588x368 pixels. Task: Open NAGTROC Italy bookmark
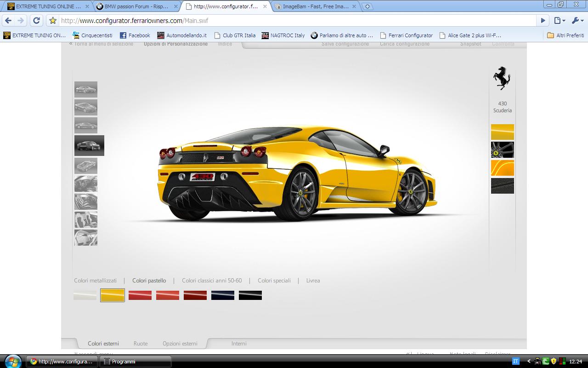pos(283,35)
